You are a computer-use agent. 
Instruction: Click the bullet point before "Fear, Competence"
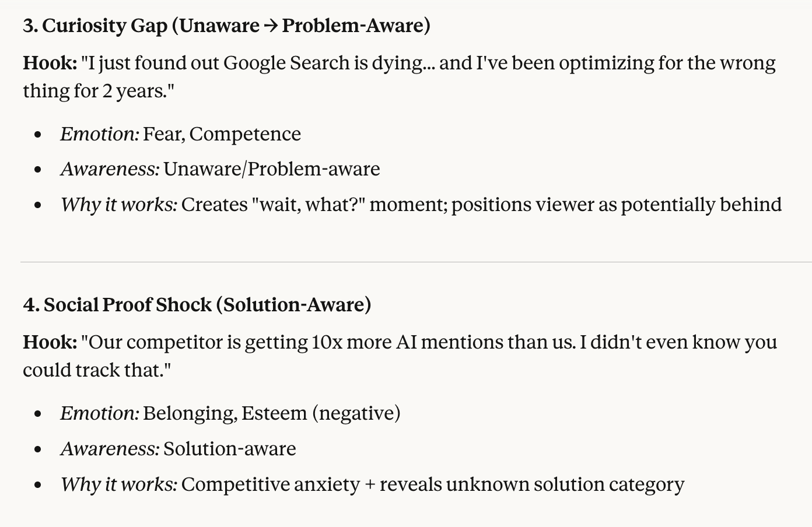[x=38, y=135]
